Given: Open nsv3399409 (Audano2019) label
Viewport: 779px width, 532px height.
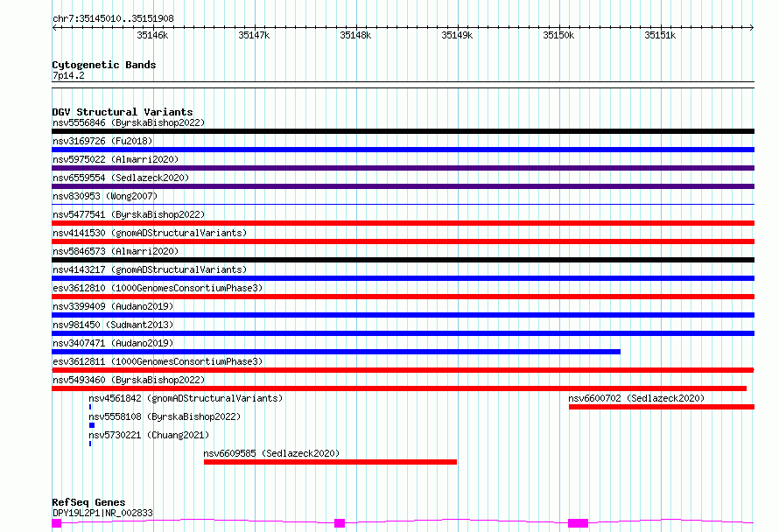Looking at the screenshot, I should (x=113, y=306).
